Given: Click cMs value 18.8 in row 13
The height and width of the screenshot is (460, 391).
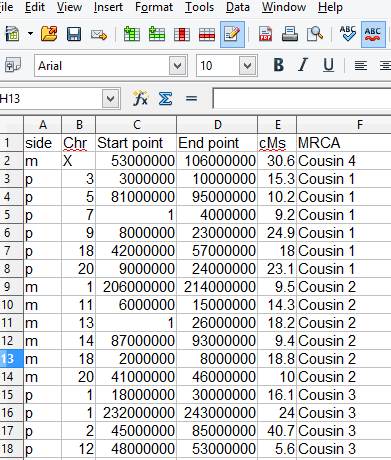Looking at the screenshot, I should [x=277, y=359].
